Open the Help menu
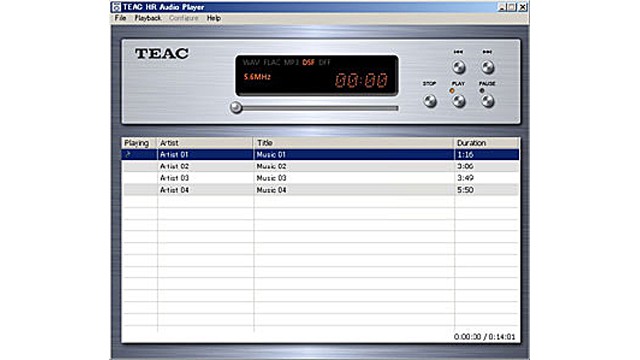The width and height of the screenshot is (640, 360). click(213, 18)
